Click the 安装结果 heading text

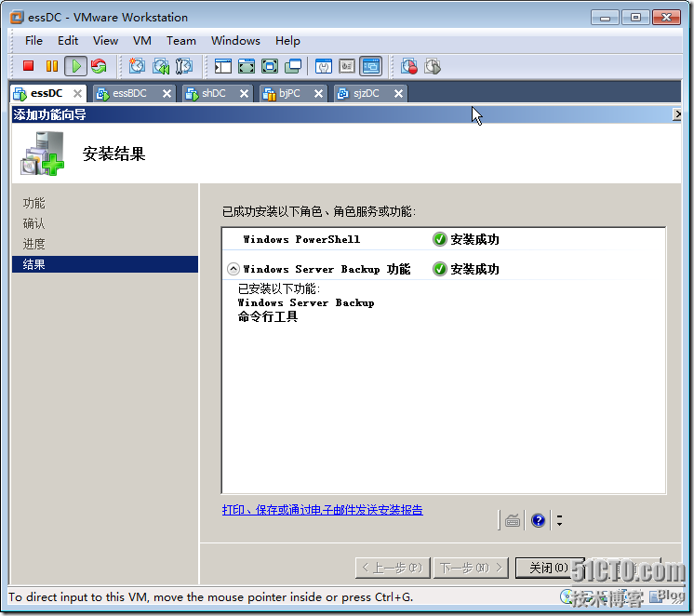tap(113, 154)
